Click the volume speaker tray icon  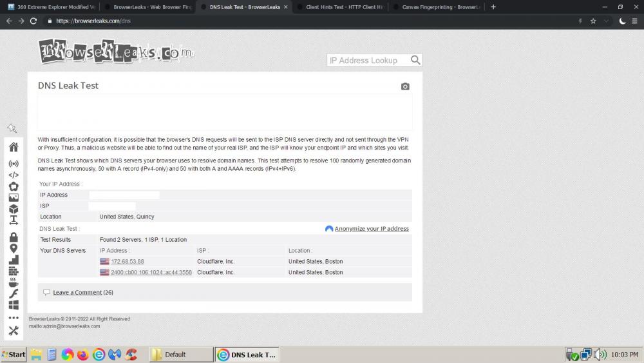click(600, 355)
